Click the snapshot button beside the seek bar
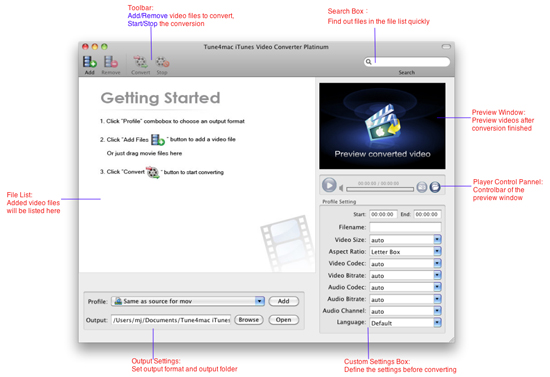 (422, 187)
